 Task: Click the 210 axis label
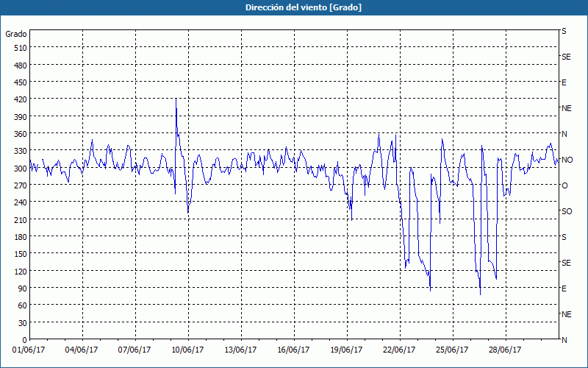click(21, 220)
